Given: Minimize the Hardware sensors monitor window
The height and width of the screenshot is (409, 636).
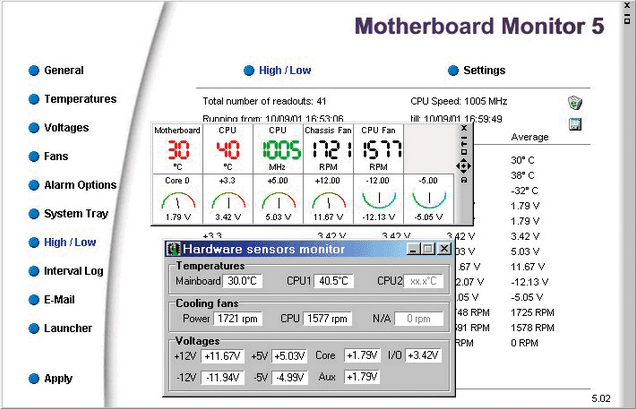Looking at the screenshot, I should (413, 249).
